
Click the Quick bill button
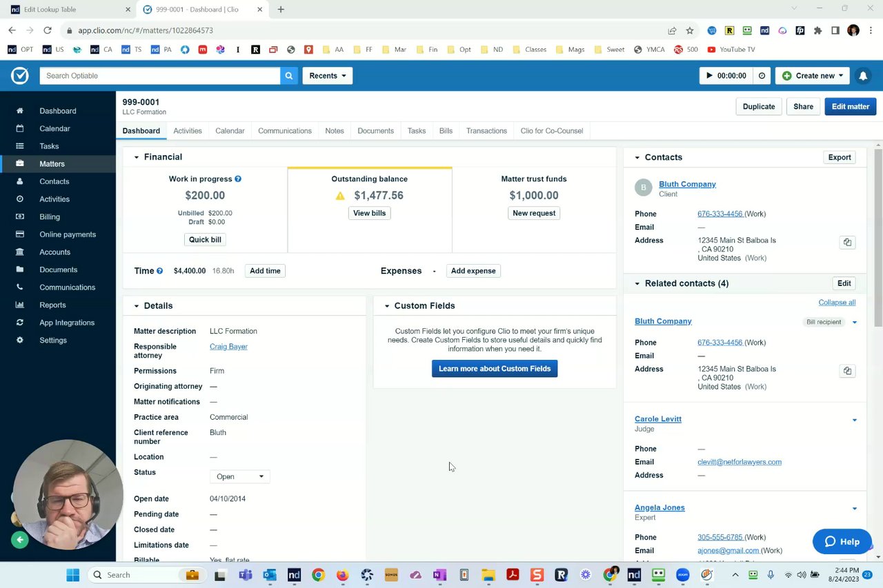tap(205, 240)
